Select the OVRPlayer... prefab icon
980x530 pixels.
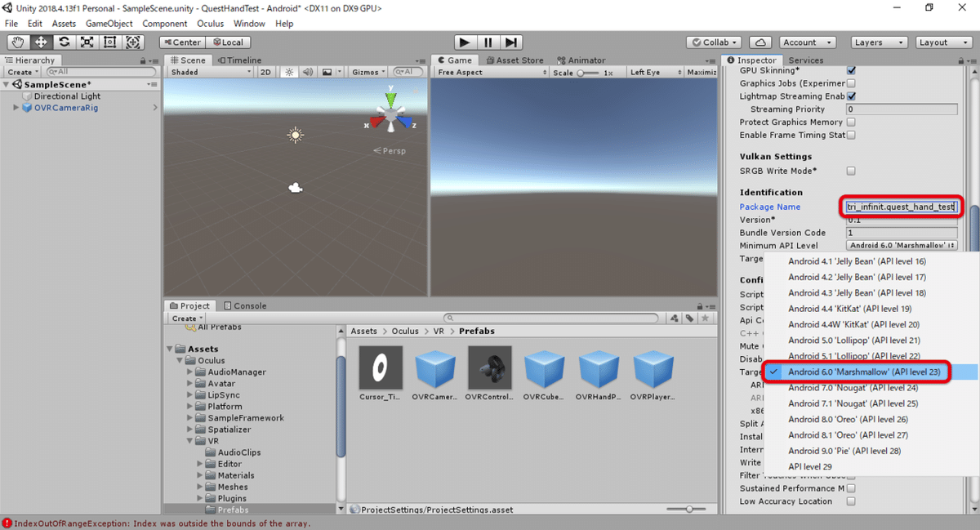tap(653, 369)
